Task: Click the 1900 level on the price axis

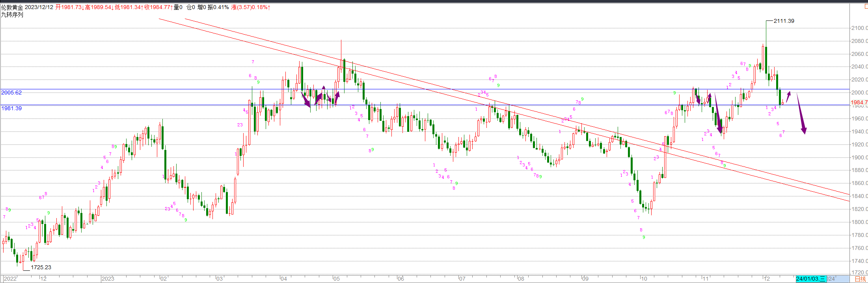Action: click(859, 157)
